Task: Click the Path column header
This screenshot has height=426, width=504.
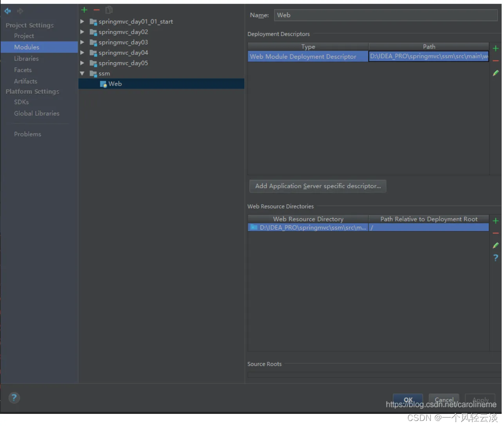Action: pyautogui.click(x=429, y=47)
